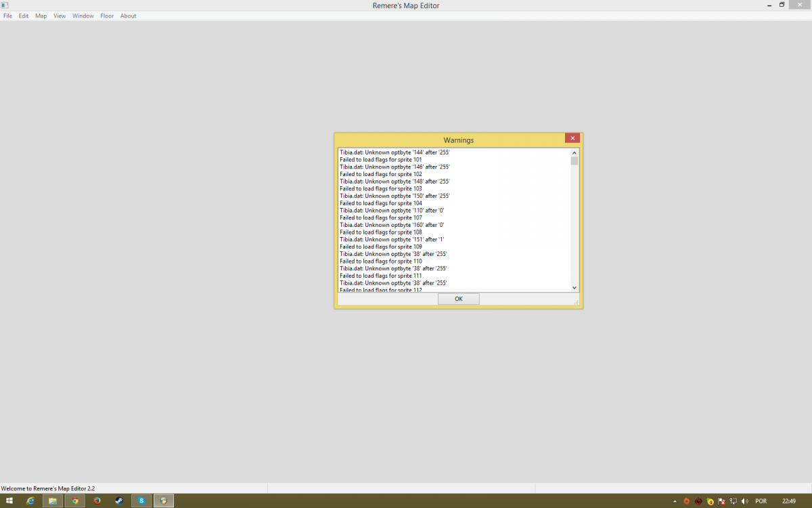Select "Failed to load flags for sprite 102"
812x508 pixels.
[380, 174]
